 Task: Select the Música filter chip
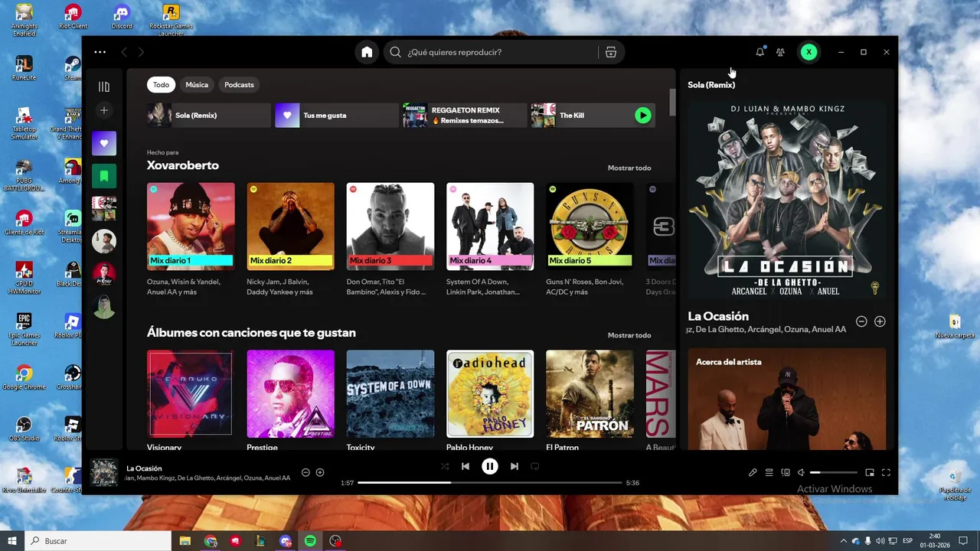pyautogui.click(x=197, y=85)
